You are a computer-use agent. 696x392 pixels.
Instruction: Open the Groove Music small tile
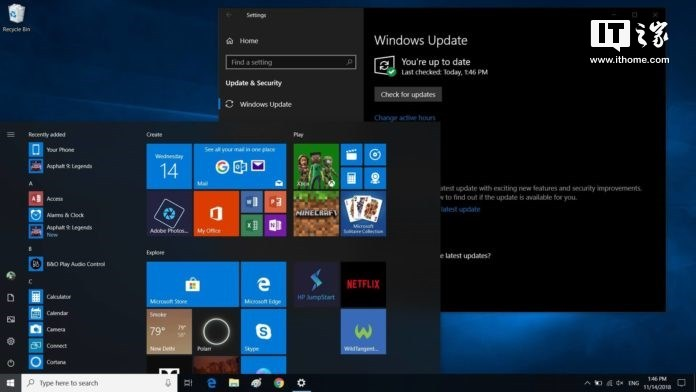tap(375, 154)
